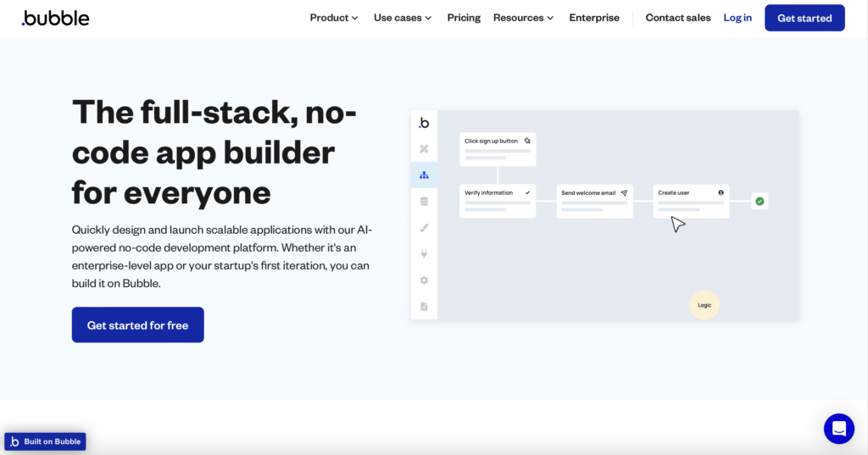The height and width of the screenshot is (455, 868).
Task: Click the Logic yellow circle label
Action: pos(704,305)
